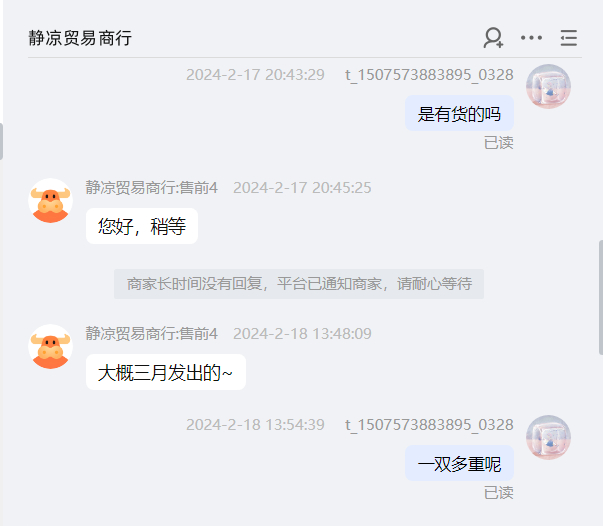Open the three-dots more options menu

point(531,38)
